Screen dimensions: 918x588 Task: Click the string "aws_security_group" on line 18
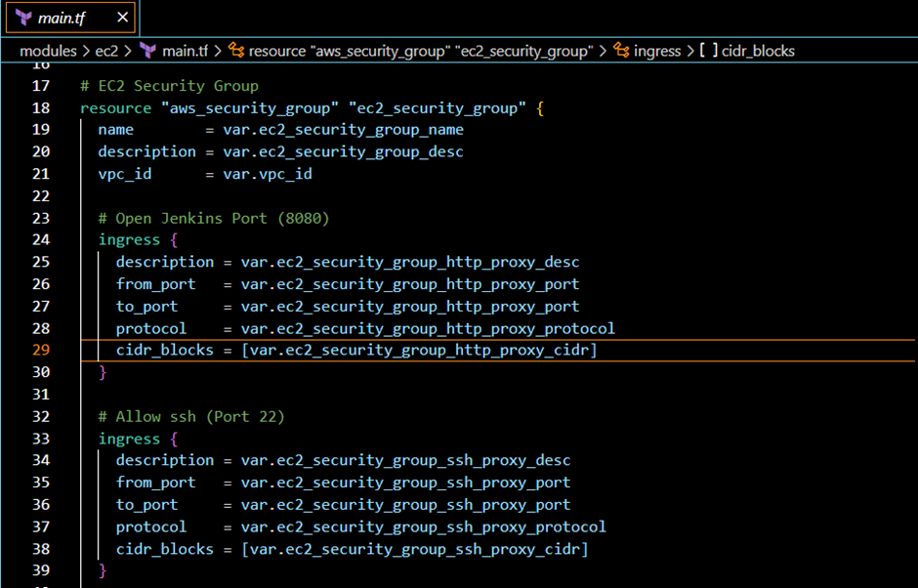pyautogui.click(x=249, y=108)
